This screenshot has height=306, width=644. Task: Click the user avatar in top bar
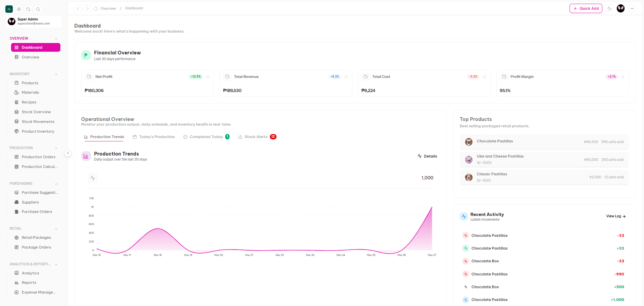621,8
